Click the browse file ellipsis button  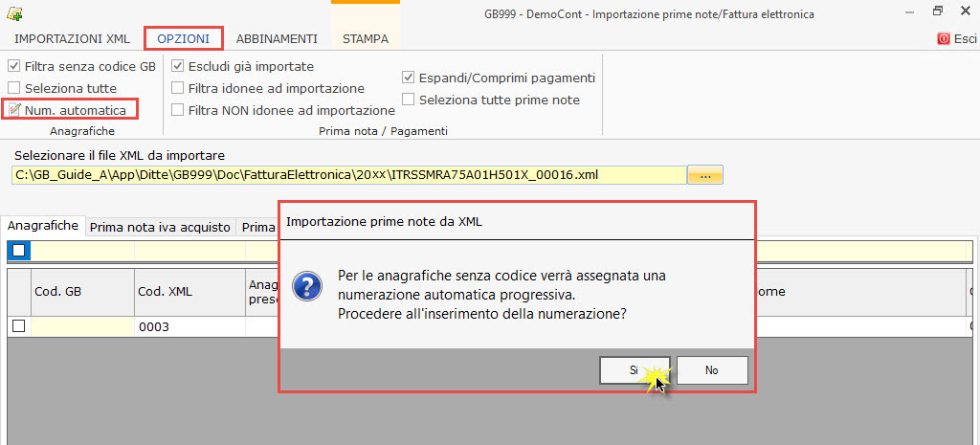(x=705, y=175)
